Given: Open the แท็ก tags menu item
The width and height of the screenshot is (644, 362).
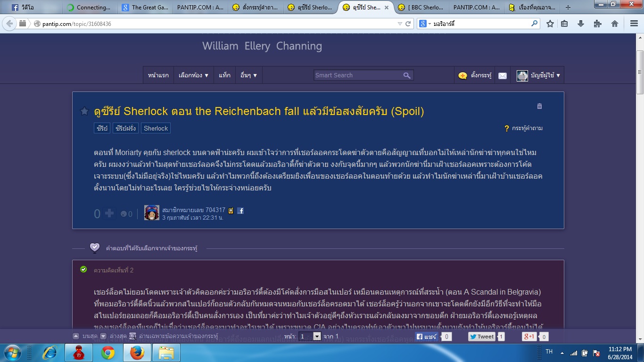Looking at the screenshot, I should pos(225,75).
